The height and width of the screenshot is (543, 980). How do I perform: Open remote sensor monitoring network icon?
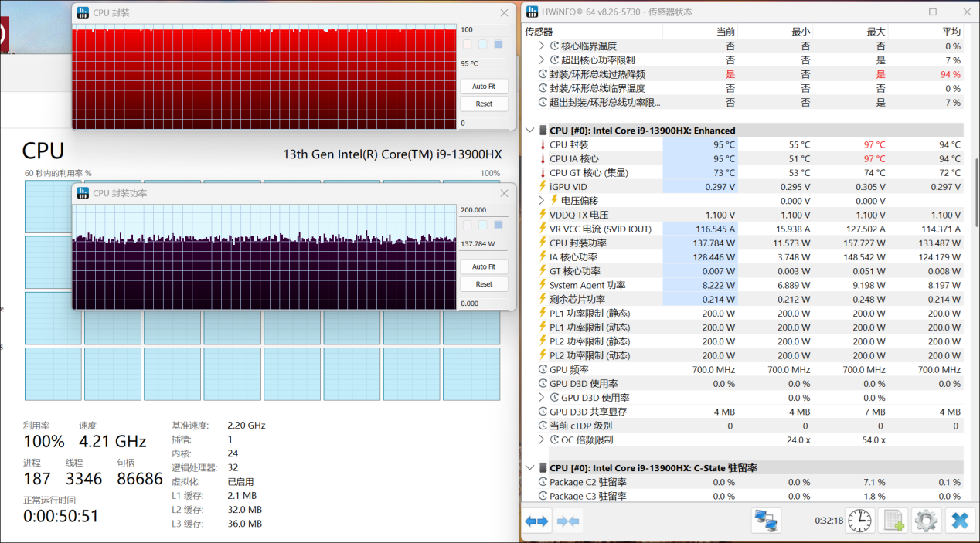click(x=765, y=521)
